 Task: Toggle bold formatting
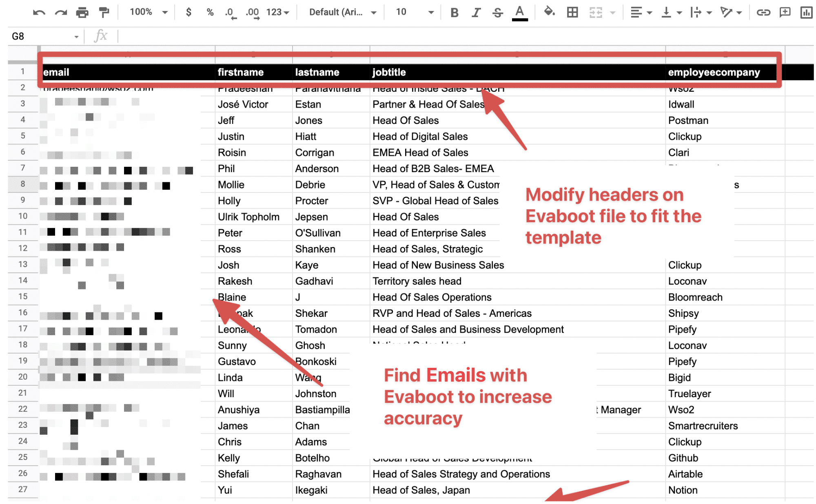point(454,13)
